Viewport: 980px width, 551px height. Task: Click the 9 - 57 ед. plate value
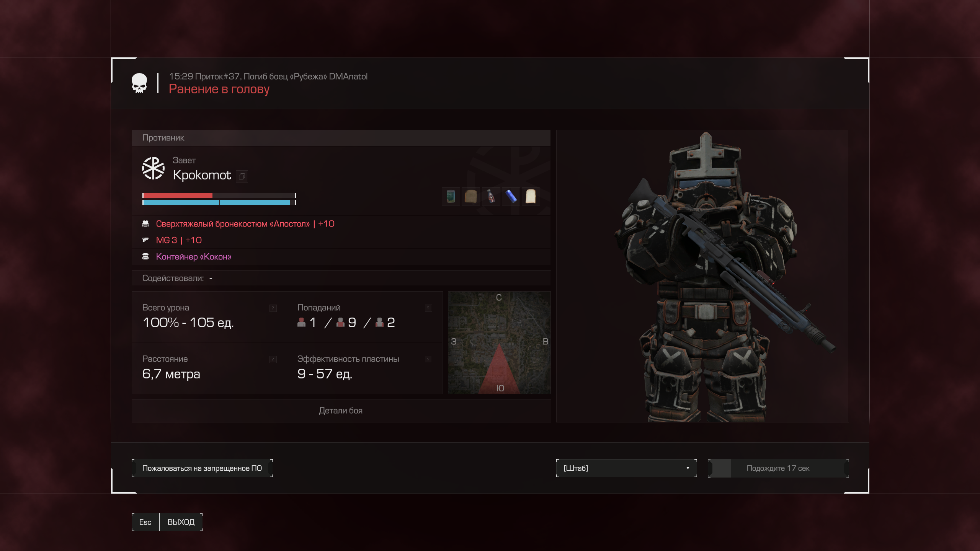tap(325, 374)
